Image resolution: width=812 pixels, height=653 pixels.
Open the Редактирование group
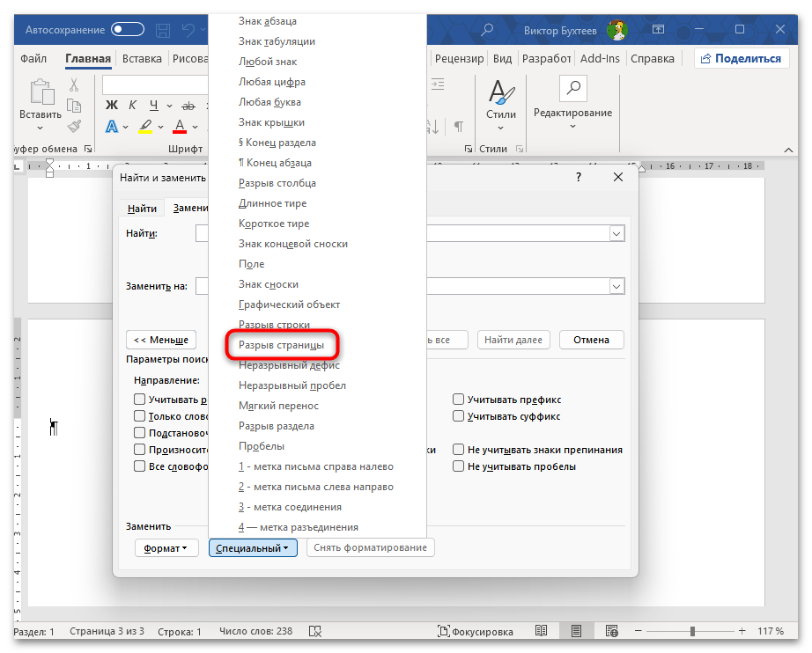click(572, 102)
